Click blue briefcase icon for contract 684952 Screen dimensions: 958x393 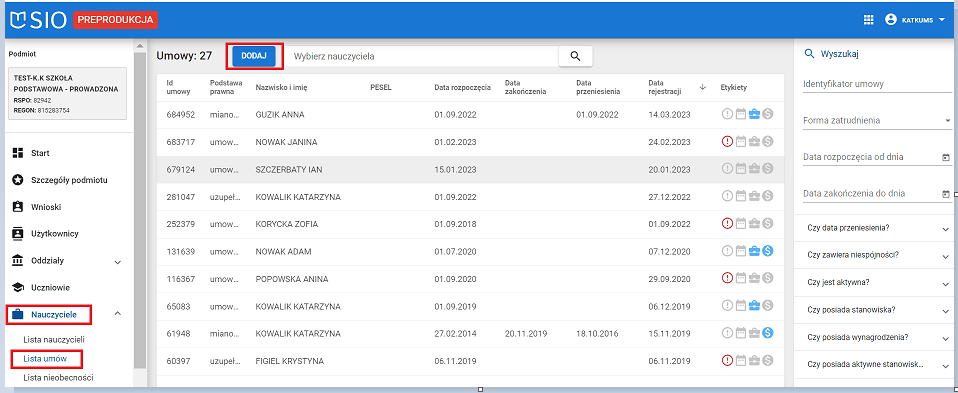(754, 114)
